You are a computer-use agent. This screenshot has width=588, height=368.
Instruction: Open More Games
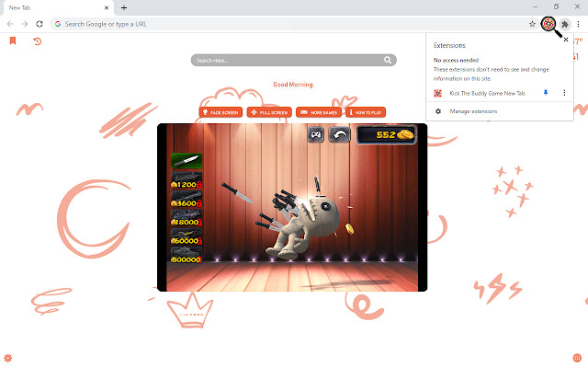click(319, 112)
